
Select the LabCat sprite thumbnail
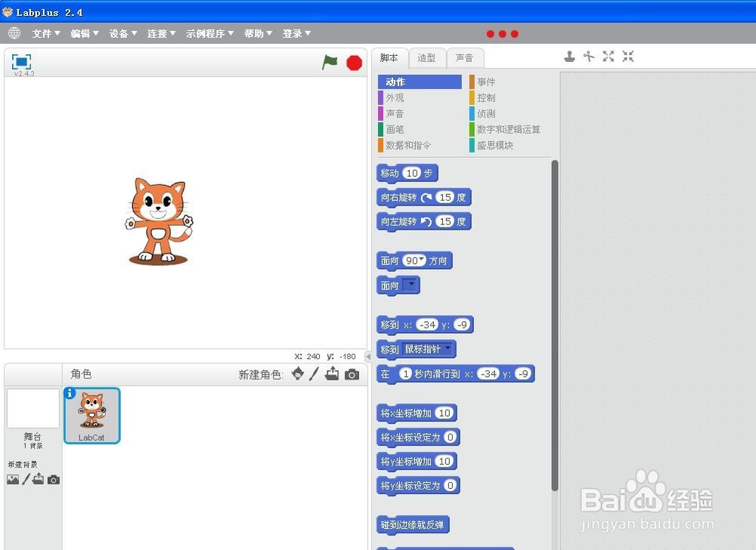coord(91,416)
